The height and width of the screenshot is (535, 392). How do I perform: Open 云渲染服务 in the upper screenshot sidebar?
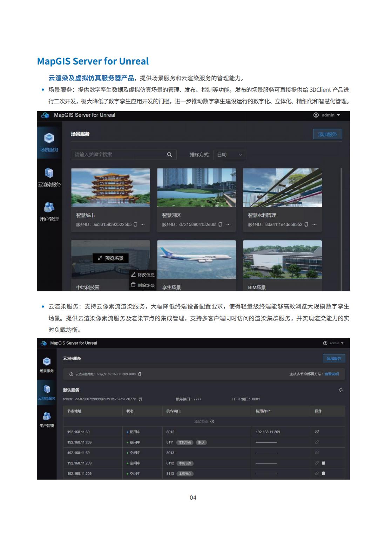[49, 177]
